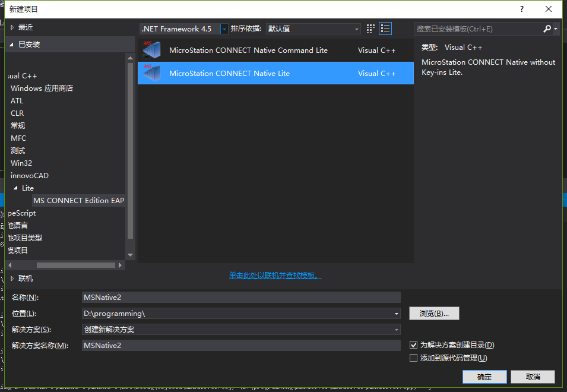The width and height of the screenshot is (567, 392).
Task: Collapse the Lite tree node
Action: tap(15, 188)
